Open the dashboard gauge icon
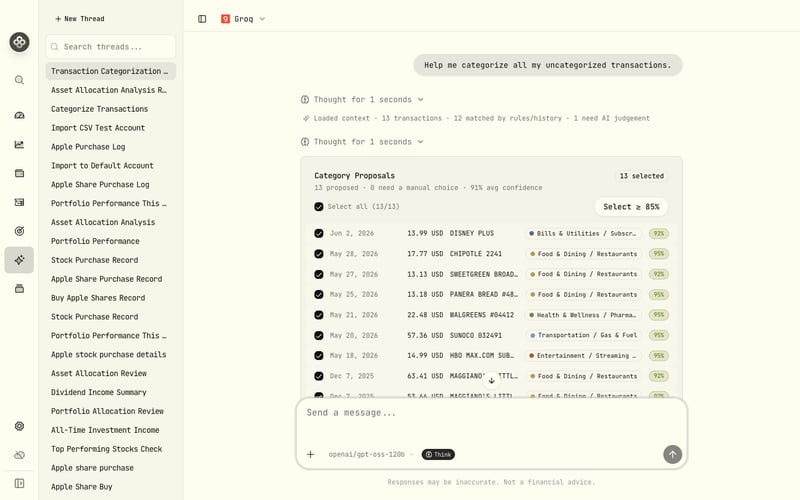The height and width of the screenshot is (500, 800). (19, 115)
